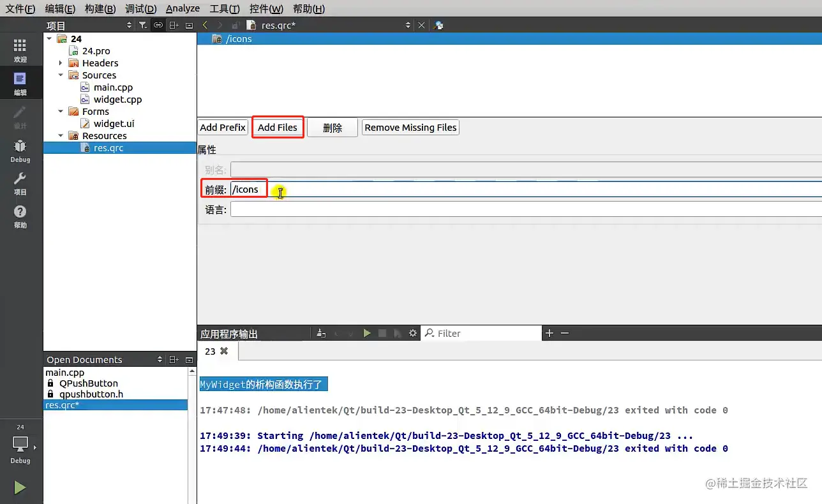Click the green Run button in the sidebar
The height and width of the screenshot is (504, 822).
point(20,488)
